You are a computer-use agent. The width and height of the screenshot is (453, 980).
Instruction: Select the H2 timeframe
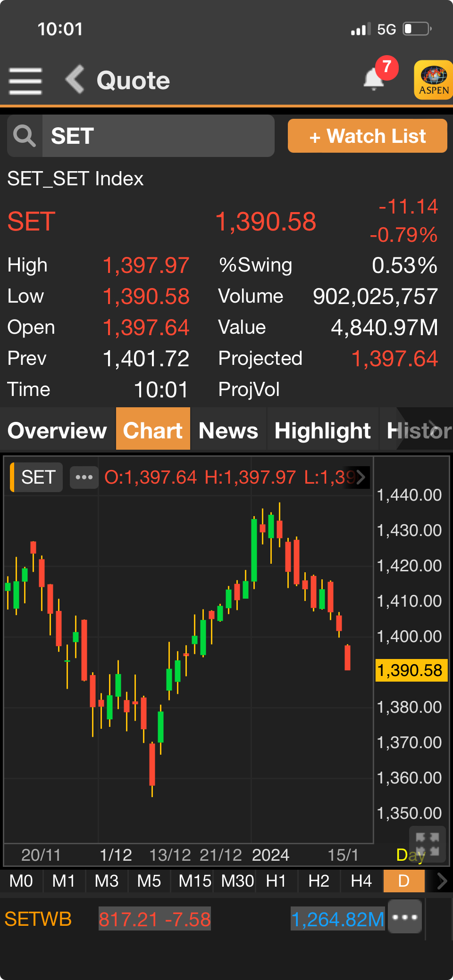319,881
